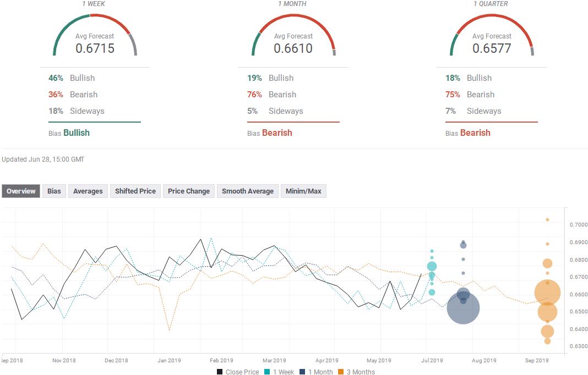Toggle Close Price series in legend

point(238,372)
